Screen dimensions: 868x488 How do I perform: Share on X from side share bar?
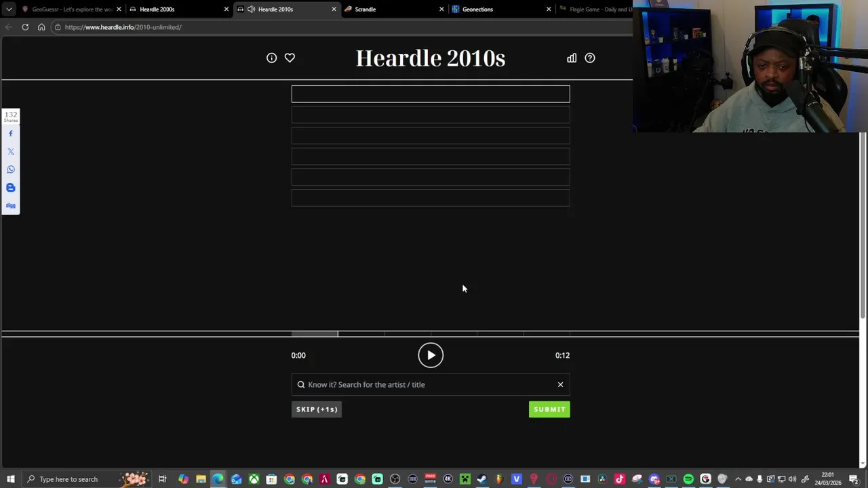pyautogui.click(x=11, y=151)
